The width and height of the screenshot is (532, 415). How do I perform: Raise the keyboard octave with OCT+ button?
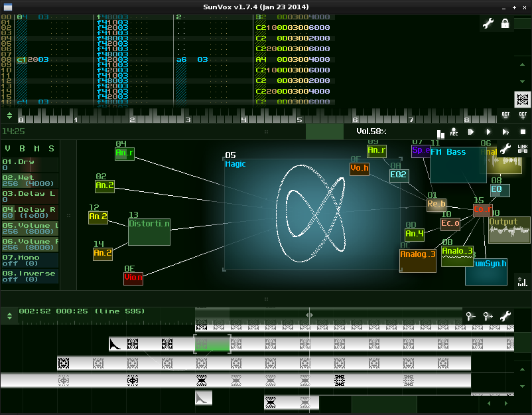coord(523,115)
